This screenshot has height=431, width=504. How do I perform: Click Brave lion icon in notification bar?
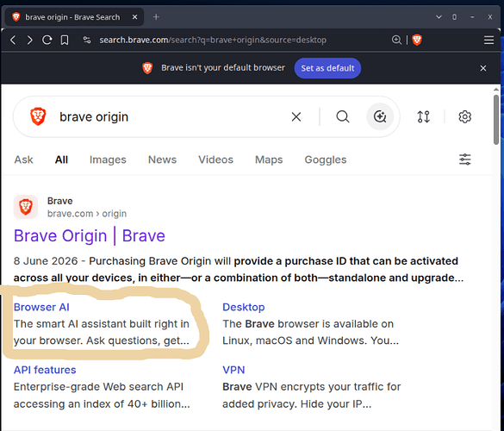147,68
